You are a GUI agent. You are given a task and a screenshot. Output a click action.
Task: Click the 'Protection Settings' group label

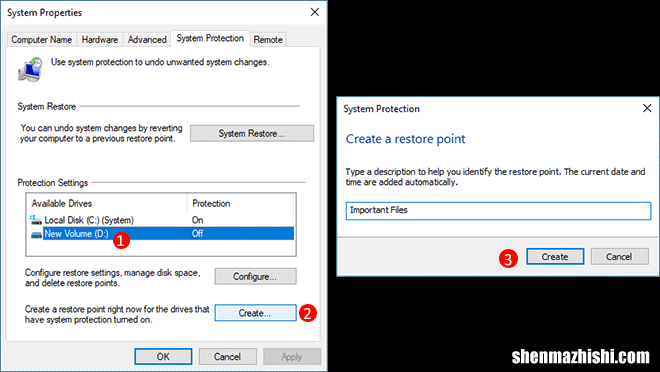pos(53,183)
